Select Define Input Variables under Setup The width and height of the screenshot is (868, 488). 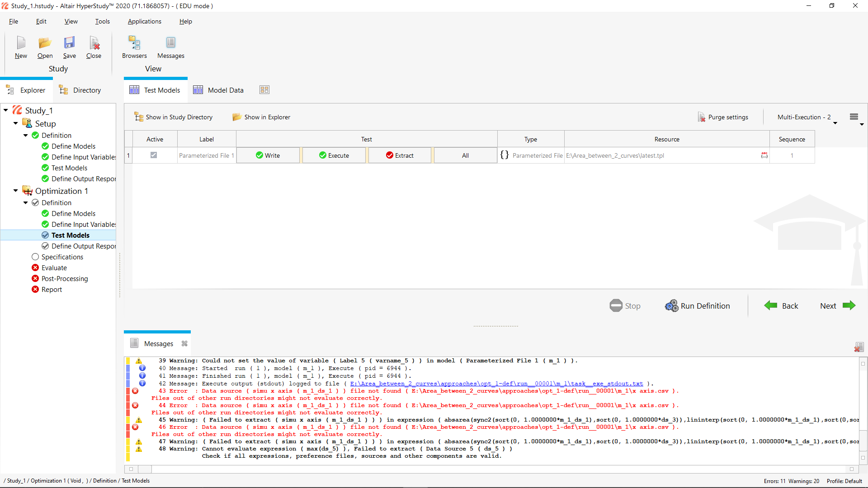coord(83,157)
